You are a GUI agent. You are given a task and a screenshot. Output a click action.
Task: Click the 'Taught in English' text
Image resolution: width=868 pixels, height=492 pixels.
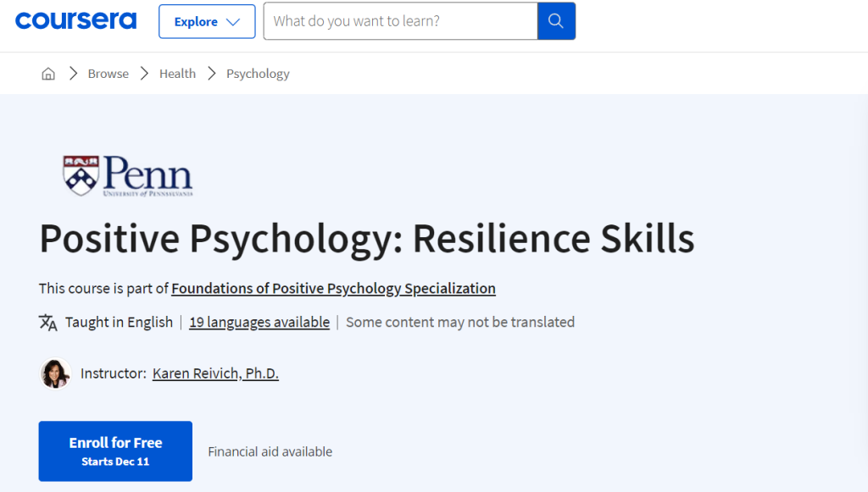coord(119,322)
